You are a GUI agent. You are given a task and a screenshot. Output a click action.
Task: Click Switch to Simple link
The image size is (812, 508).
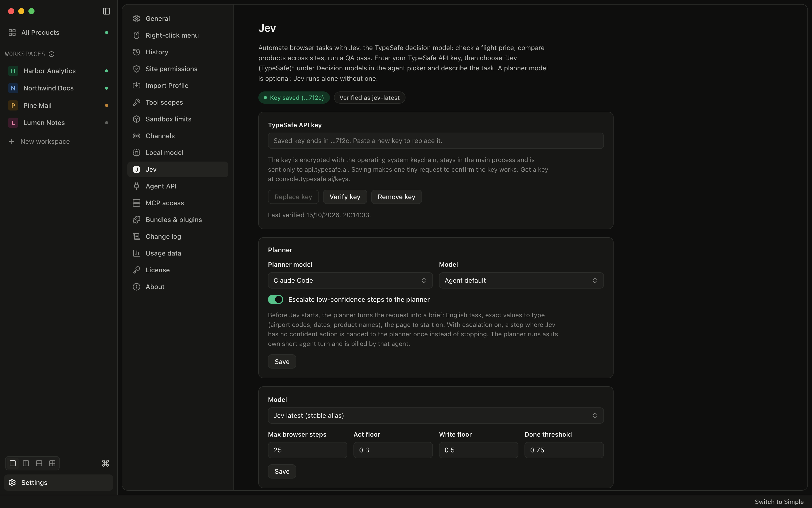click(x=779, y=502)
